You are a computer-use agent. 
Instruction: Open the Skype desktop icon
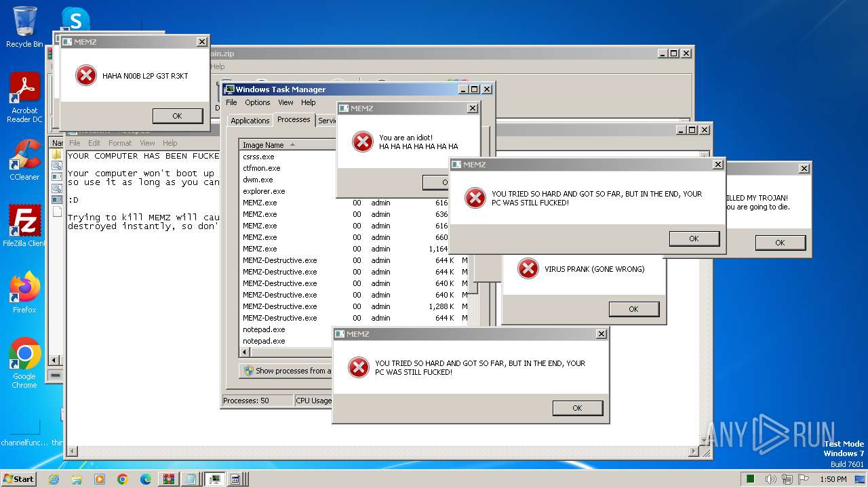(x=75, y=18)
